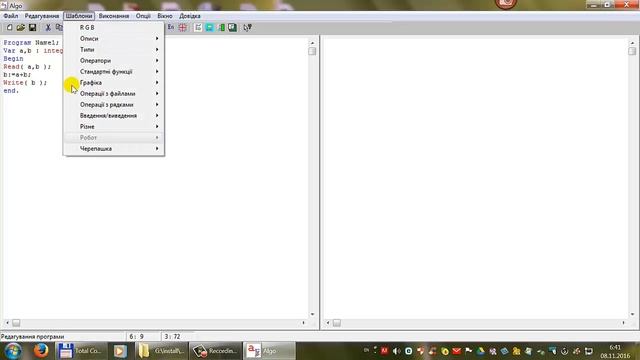Click the volume speaker tray icon
This screenshot has height=360, width=640.
click(x=396, y=351)
